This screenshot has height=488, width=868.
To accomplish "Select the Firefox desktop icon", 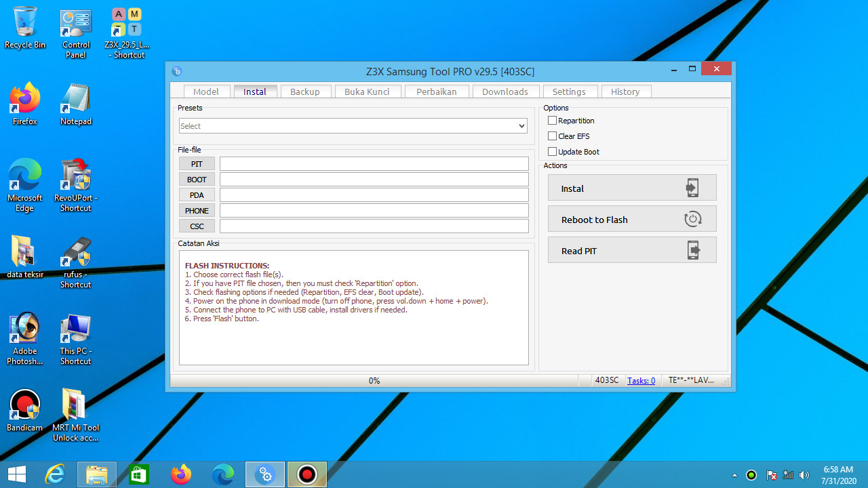I will 25,104.
